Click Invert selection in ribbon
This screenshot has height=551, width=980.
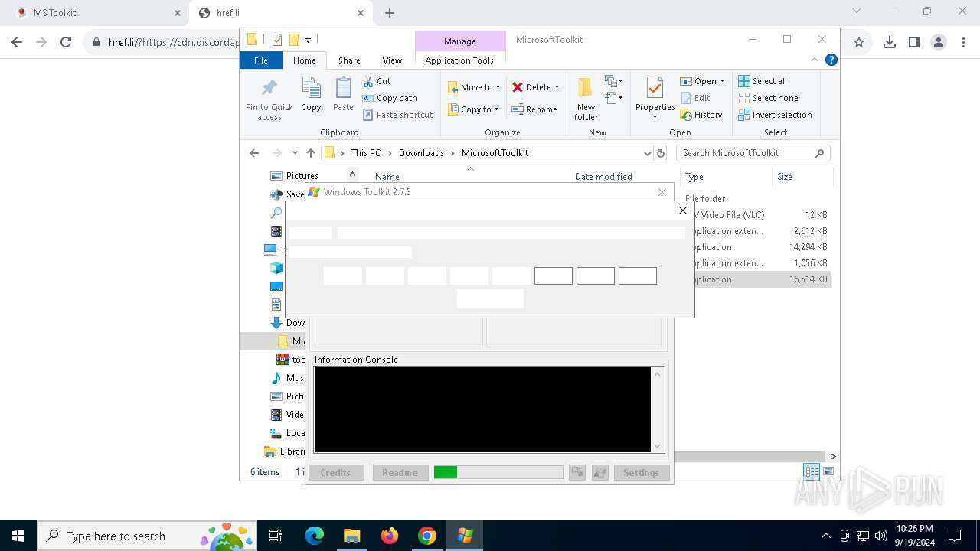775,115
